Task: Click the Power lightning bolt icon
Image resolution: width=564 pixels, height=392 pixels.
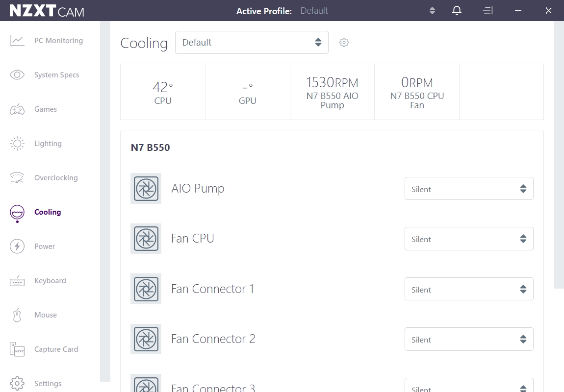Action: click(x=17, y=246)
